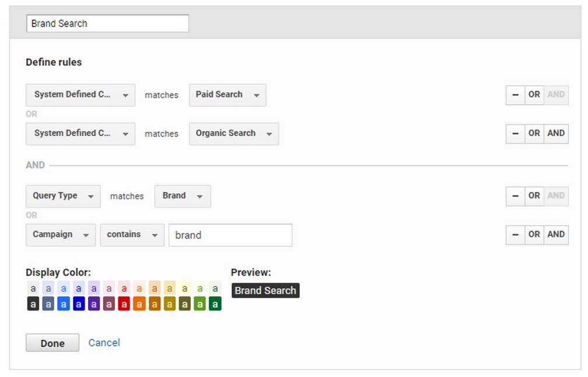Screen dimensions: 588x377
Task: Pick the pale pink swatch above solid red
Action: point(124,288)
